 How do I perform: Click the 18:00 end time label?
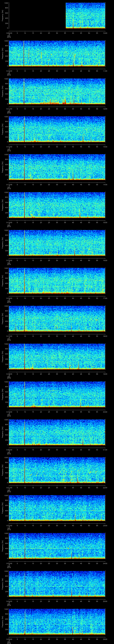[x=105, y=336]
